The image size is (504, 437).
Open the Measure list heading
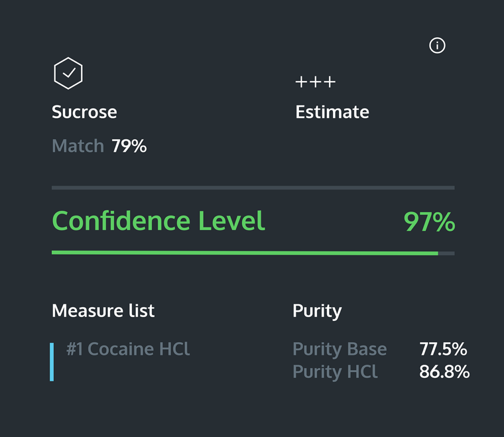pos(103,311)
